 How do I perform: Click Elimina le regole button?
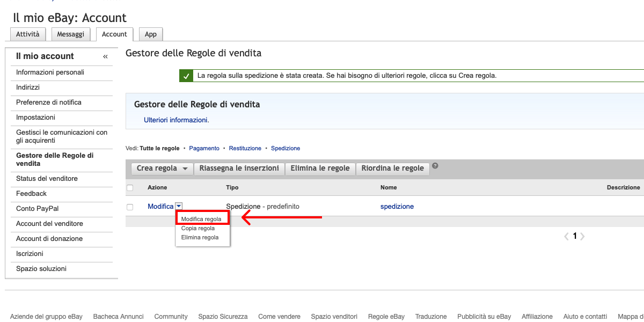[320, 169]
